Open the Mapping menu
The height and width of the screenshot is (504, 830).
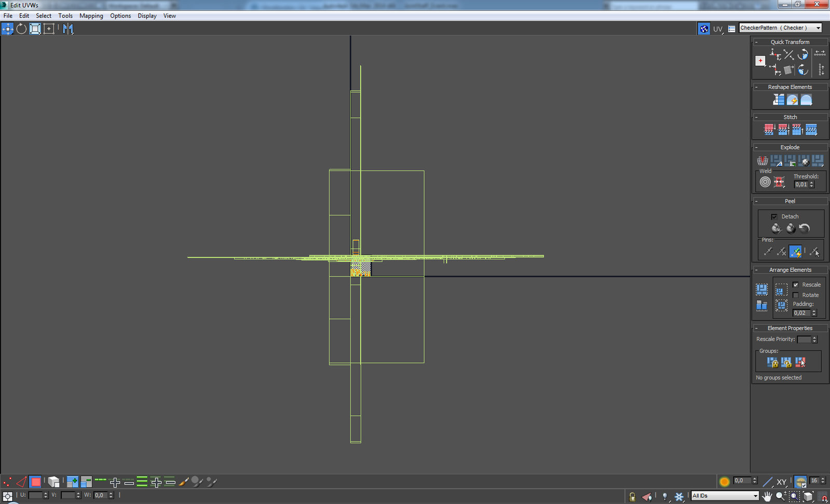[x=91, y=16]
